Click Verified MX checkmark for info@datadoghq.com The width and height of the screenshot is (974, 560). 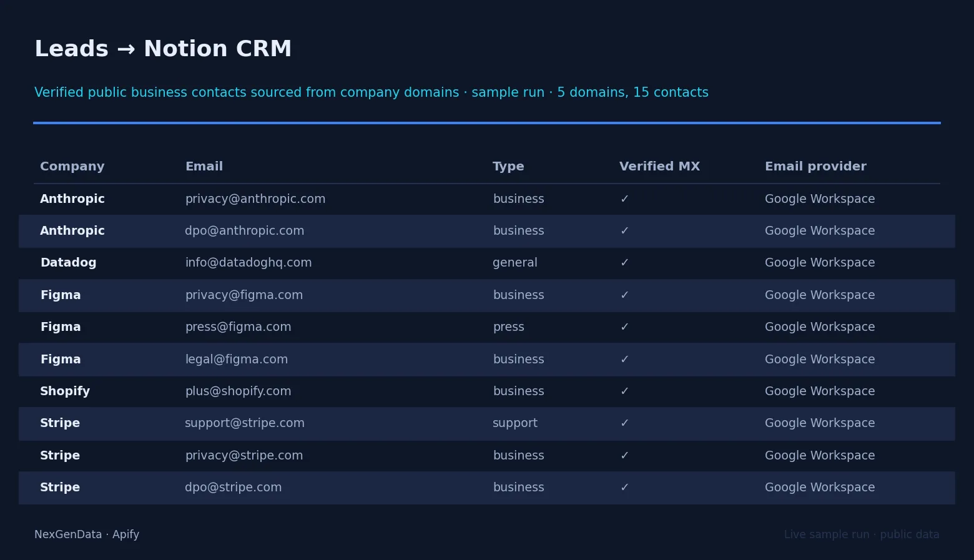coord(624,263)
